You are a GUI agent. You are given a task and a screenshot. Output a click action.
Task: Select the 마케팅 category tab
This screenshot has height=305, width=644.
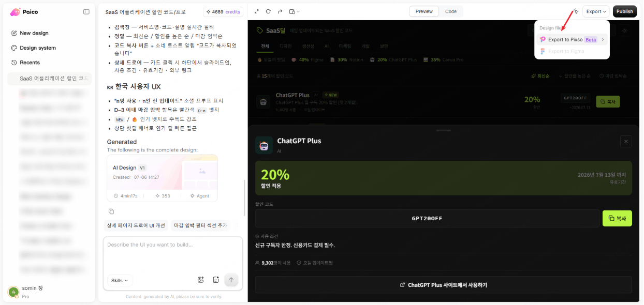pos(345,46)
